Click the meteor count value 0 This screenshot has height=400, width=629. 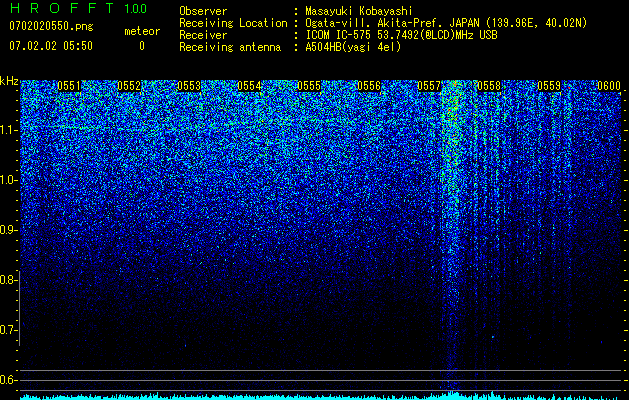pyautogui.click(x=142, y=46)
